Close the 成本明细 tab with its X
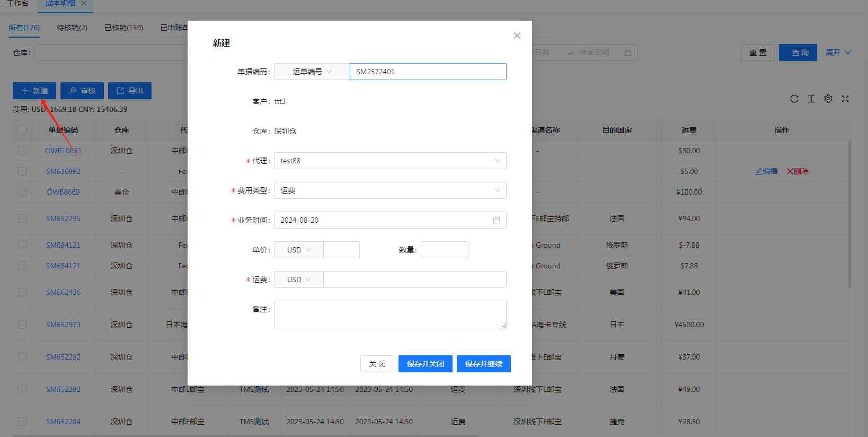Viewport: 868px width, 437px height. click(84, 4)
